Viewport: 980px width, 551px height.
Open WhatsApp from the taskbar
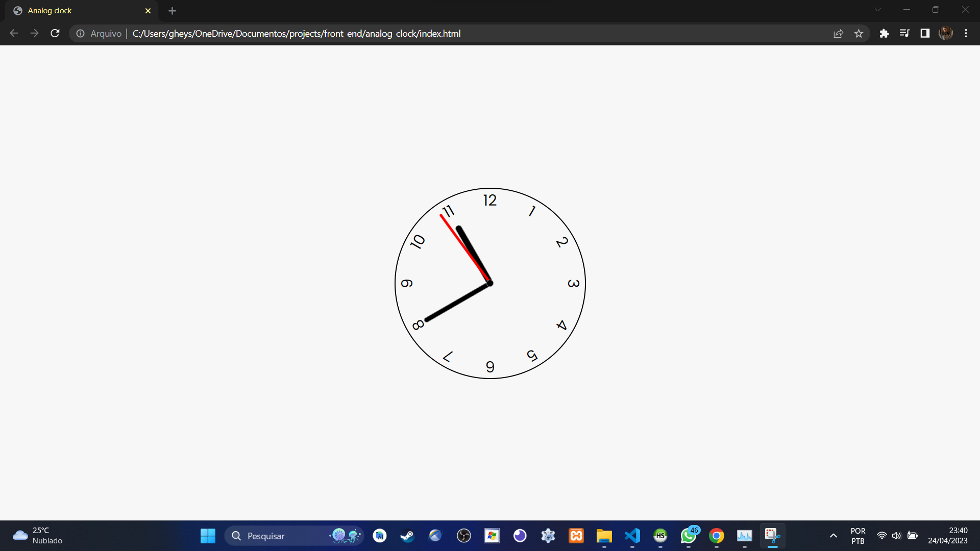coord(688,536)
